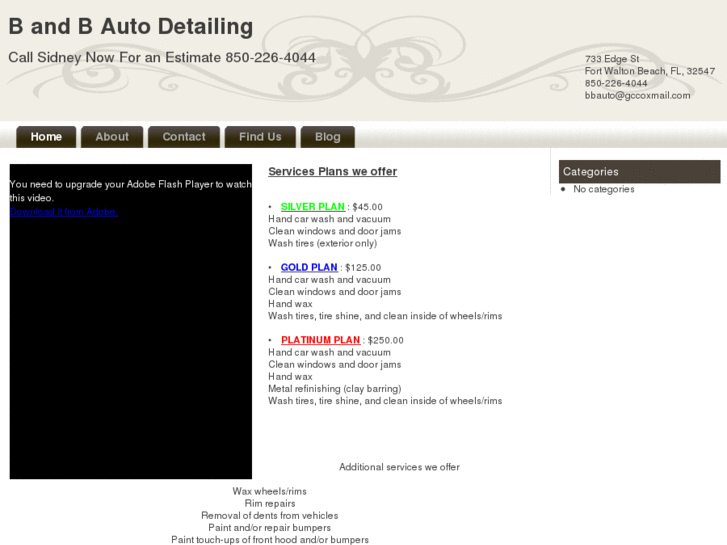Click the header phone number under the address
The image size is (727, 545).
click(x=616, y=83)
